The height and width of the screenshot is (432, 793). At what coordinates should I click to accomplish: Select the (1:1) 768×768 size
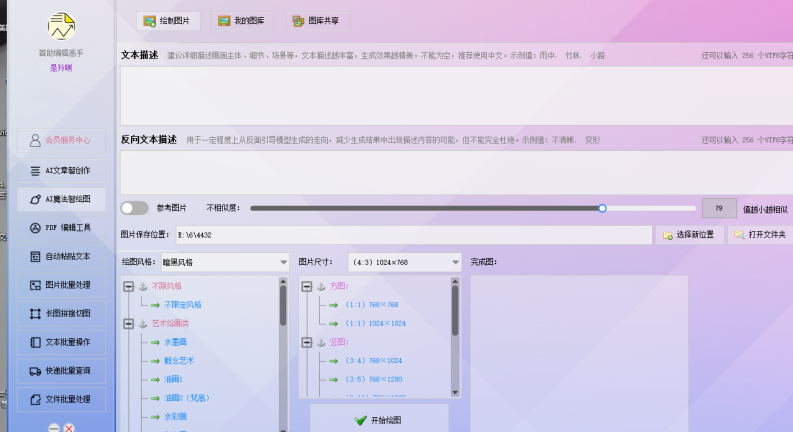click(371, 305)
